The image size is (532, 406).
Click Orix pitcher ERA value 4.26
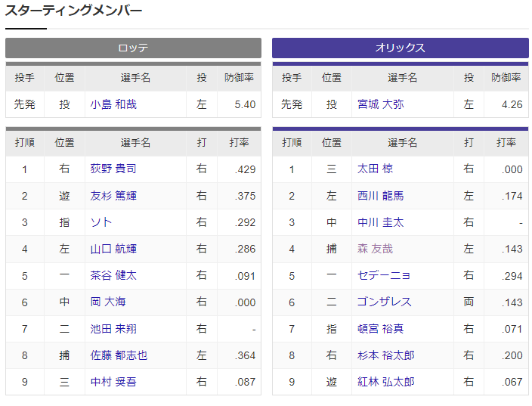click(x=512, y=104)
